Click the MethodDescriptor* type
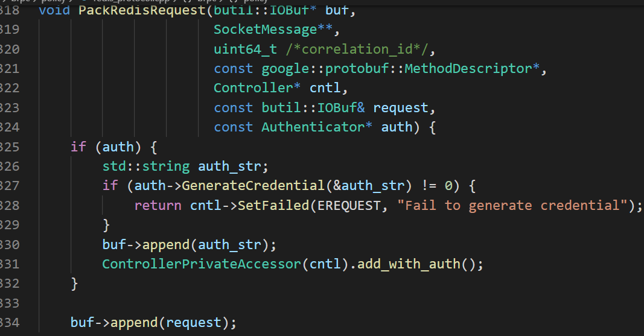This screenshot has width=644, height=336. [472, 69]
